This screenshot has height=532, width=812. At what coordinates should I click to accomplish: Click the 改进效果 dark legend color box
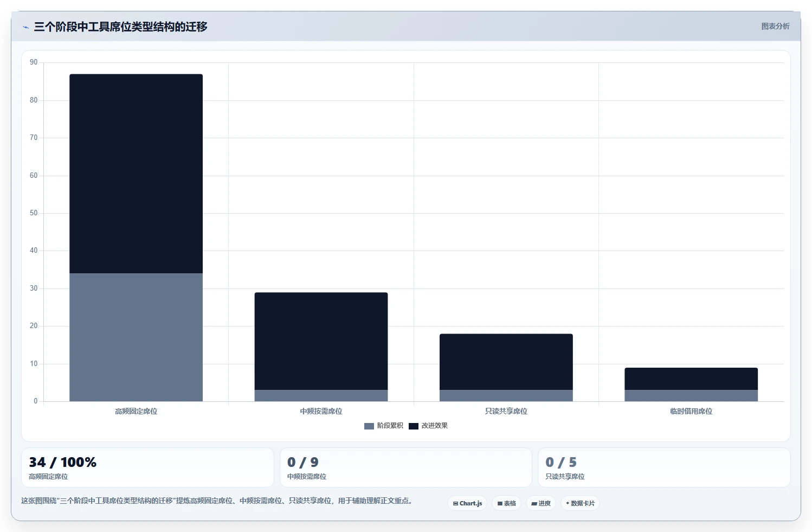414,426
